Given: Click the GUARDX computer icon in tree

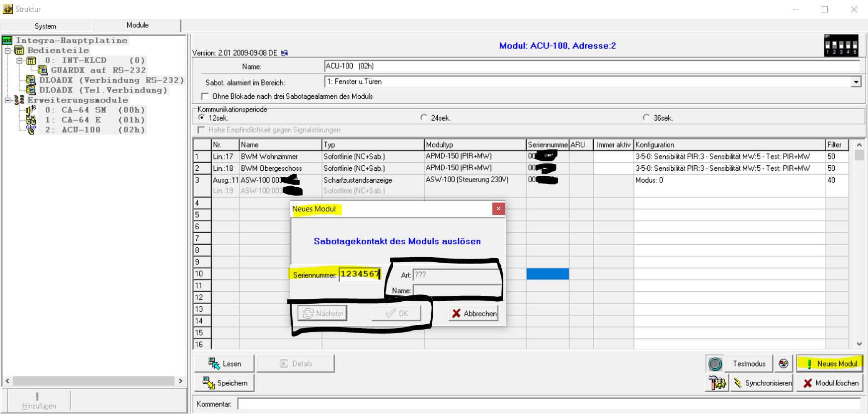Looking at the screenshot, I should click(43, 70).
